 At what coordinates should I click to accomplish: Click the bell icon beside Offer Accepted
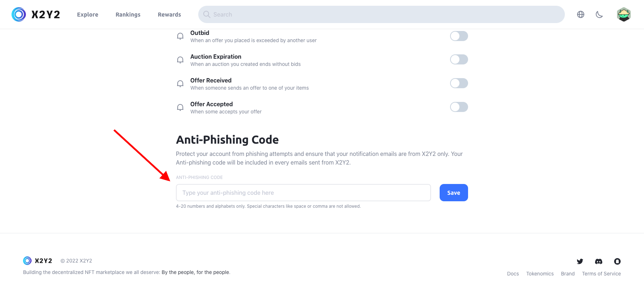180,107
